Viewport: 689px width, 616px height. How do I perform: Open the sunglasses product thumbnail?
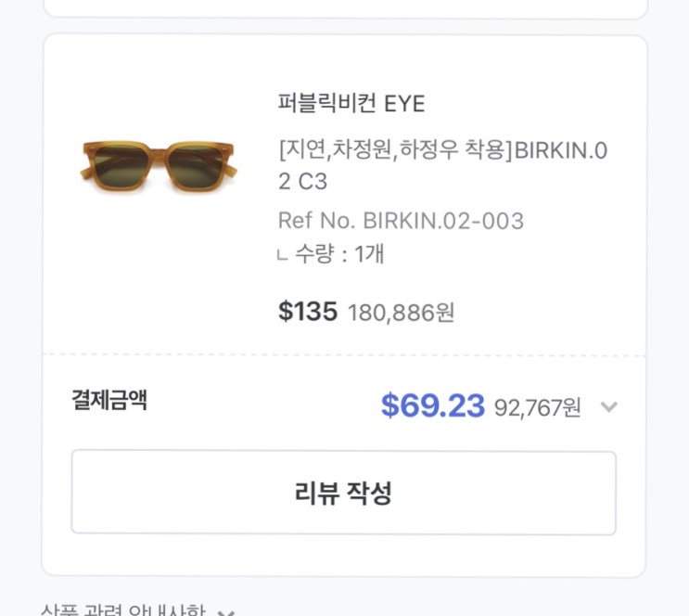tap(158, 163)
